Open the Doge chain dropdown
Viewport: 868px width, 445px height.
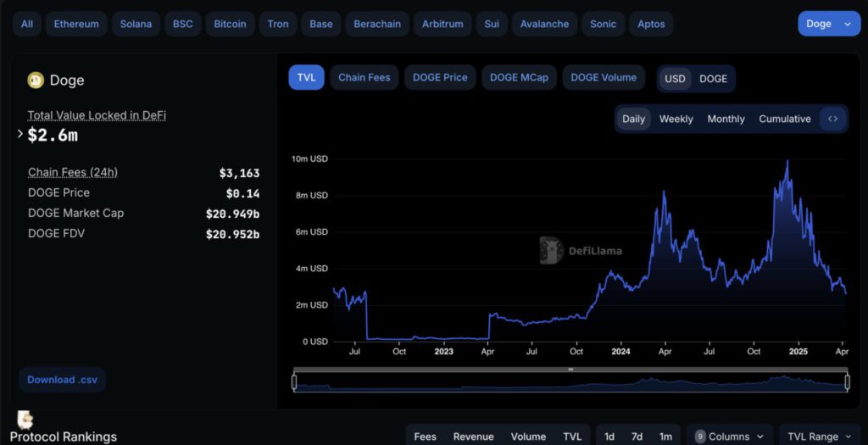(829, 24)
